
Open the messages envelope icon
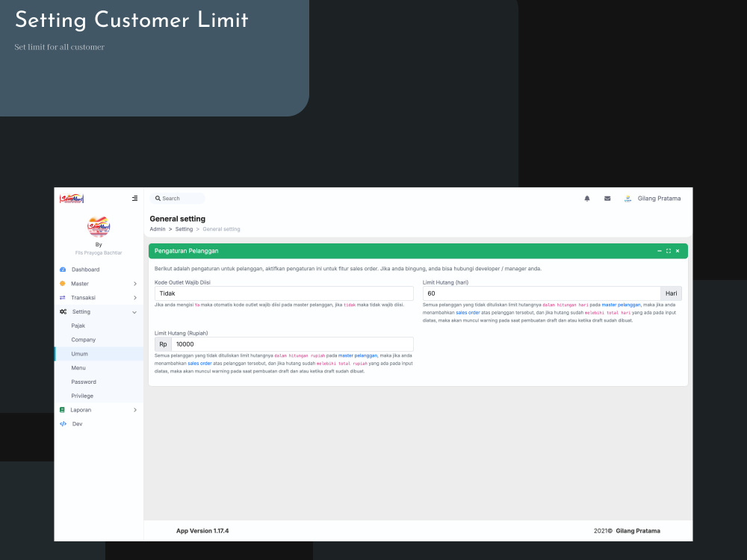[607, 199]
